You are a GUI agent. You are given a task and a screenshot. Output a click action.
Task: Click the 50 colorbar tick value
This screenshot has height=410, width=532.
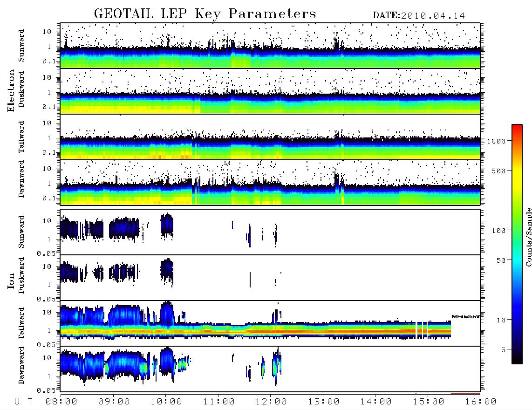pos(501,260)
